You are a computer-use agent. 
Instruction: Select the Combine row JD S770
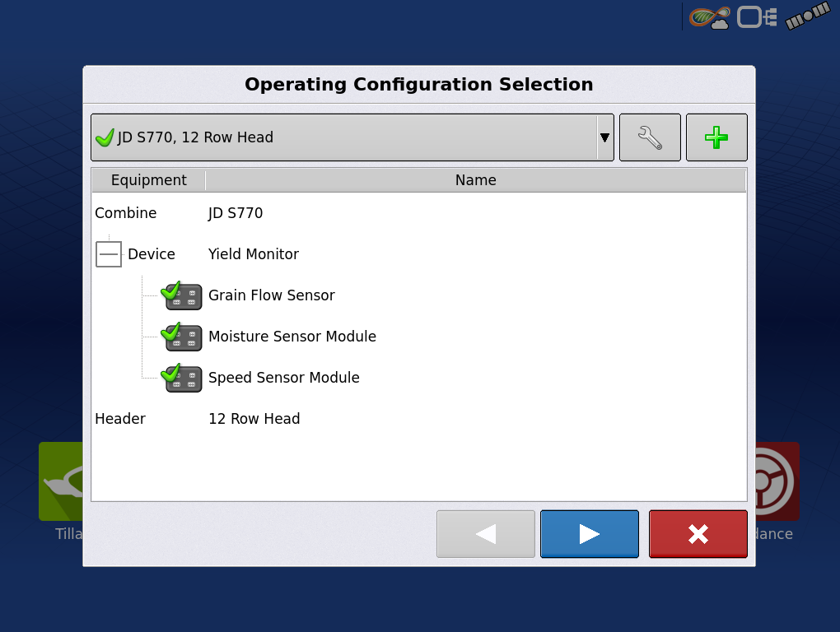coord(419,213)
